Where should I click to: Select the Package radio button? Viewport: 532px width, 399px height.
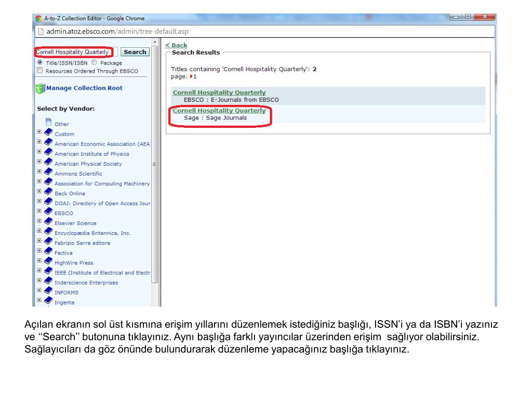click(95, 62)
